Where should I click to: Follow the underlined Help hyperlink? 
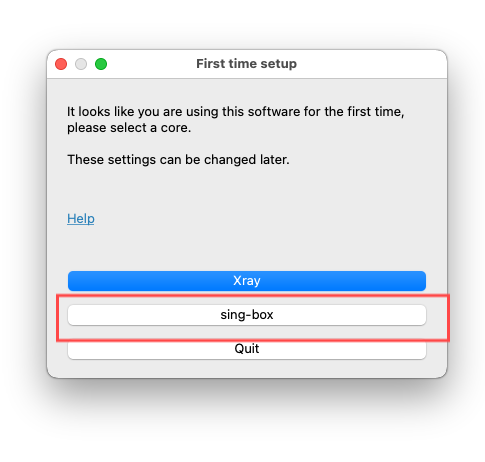(x=81, y=219)
